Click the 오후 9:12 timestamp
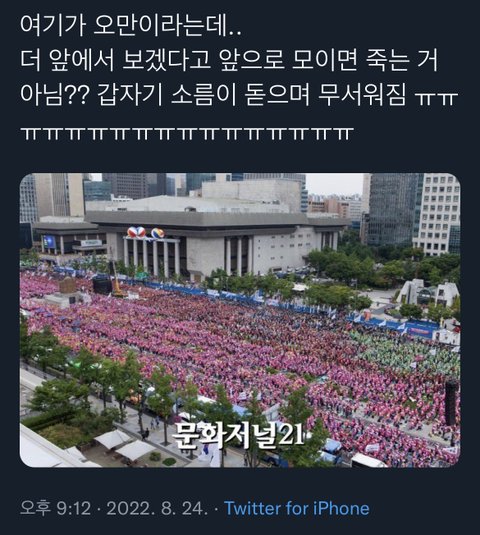480x535 pixels. point(56,508)
